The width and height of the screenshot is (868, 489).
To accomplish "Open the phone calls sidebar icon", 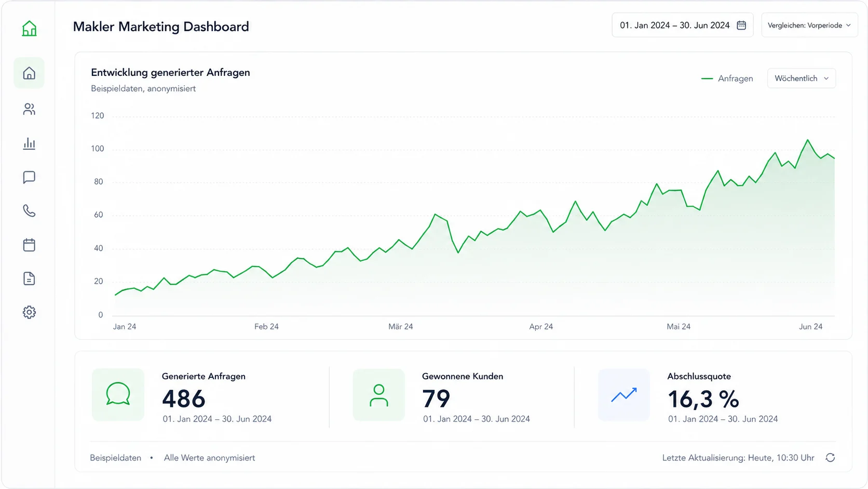I will [x=29, y=211].
